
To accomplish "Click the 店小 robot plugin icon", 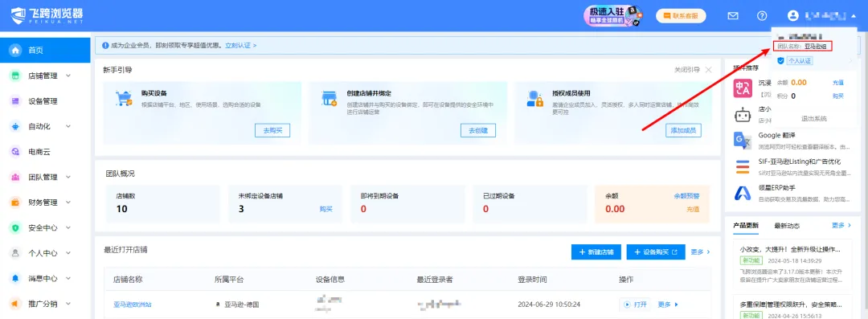I will (743, 115).
